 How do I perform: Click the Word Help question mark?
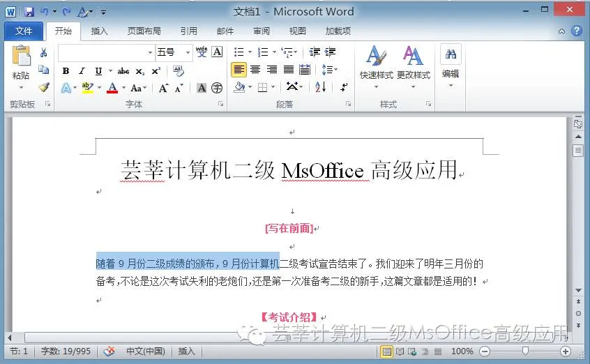click(x=577, y=31)
